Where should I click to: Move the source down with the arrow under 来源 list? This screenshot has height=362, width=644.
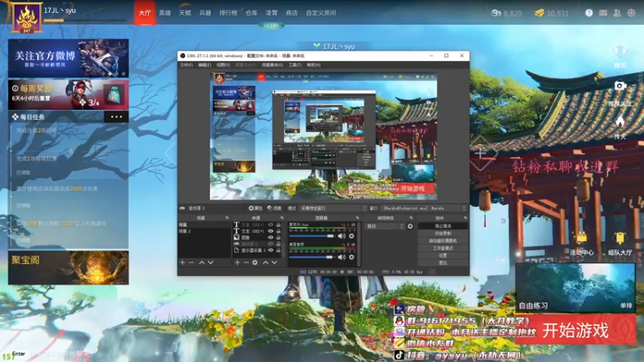click(x=275, y=262)
